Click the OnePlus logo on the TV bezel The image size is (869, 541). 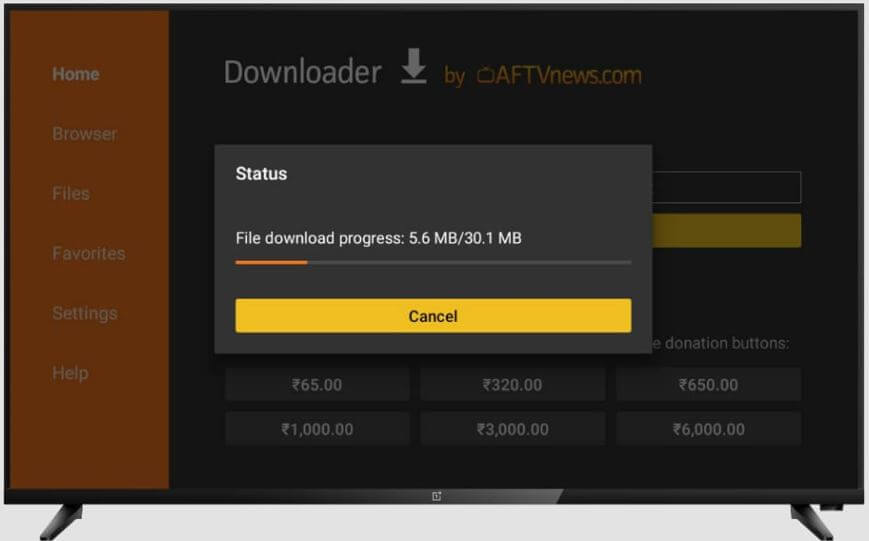(436, 496)
